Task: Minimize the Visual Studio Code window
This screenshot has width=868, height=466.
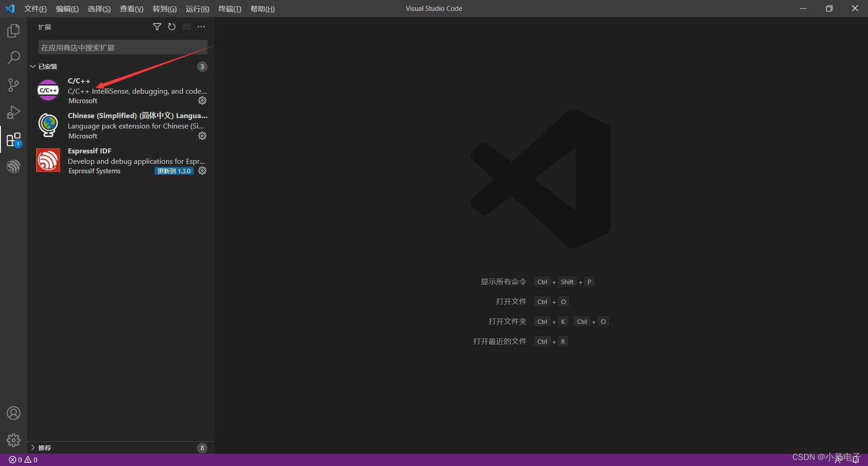Action: coord(803,9)
